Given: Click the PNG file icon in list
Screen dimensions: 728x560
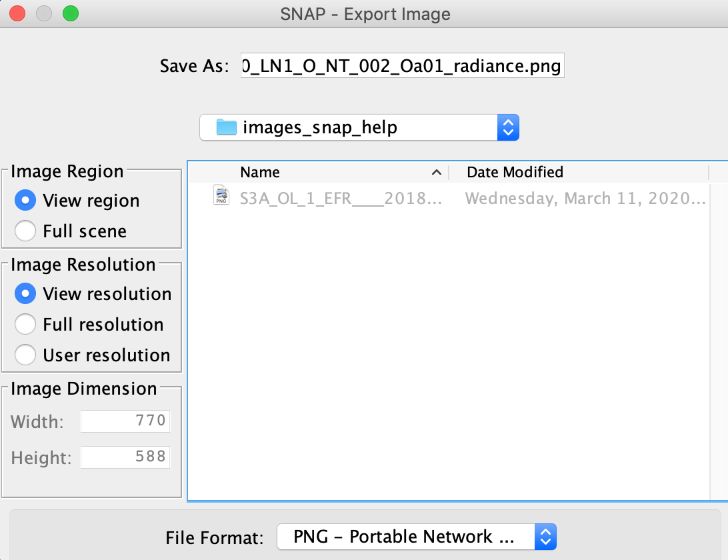Looking at the screenshot, I should pyautogui.click(x=221, y=196).
